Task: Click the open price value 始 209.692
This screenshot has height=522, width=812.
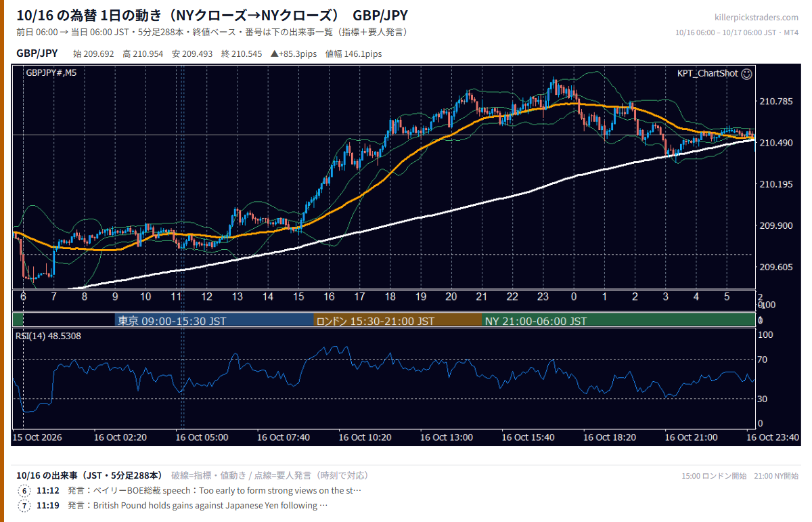Action: 93,54
